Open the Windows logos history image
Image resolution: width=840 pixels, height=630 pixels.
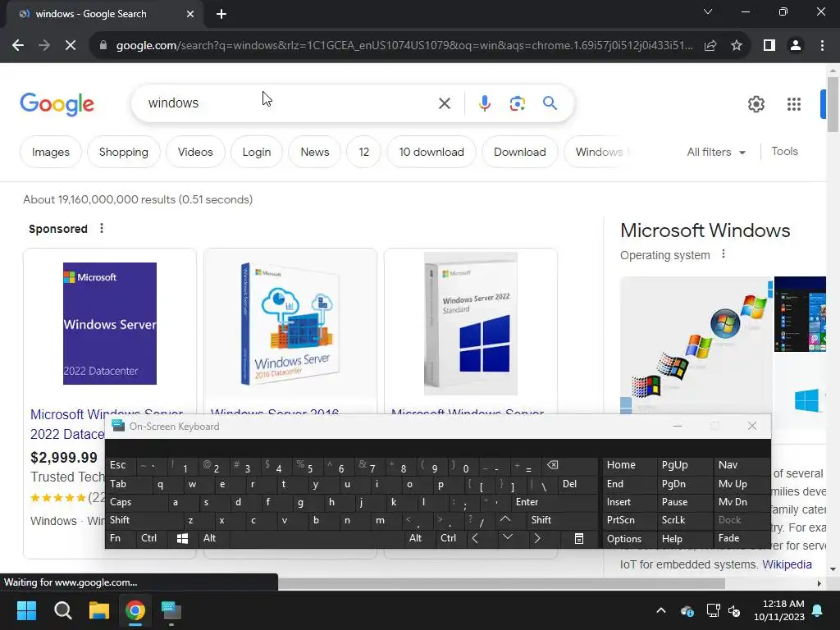[696, 345]
